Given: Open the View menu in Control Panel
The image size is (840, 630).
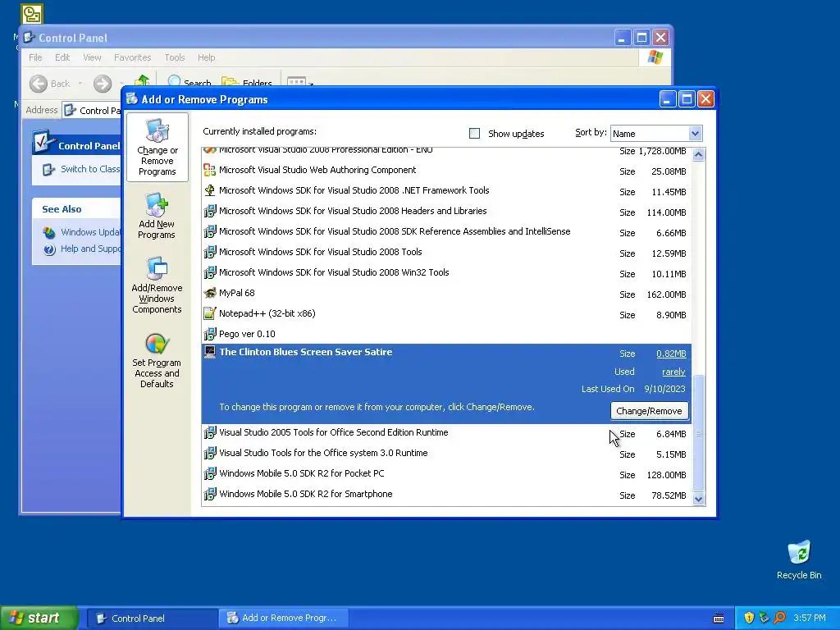Looking at the screenshot, I should [92, 57].
